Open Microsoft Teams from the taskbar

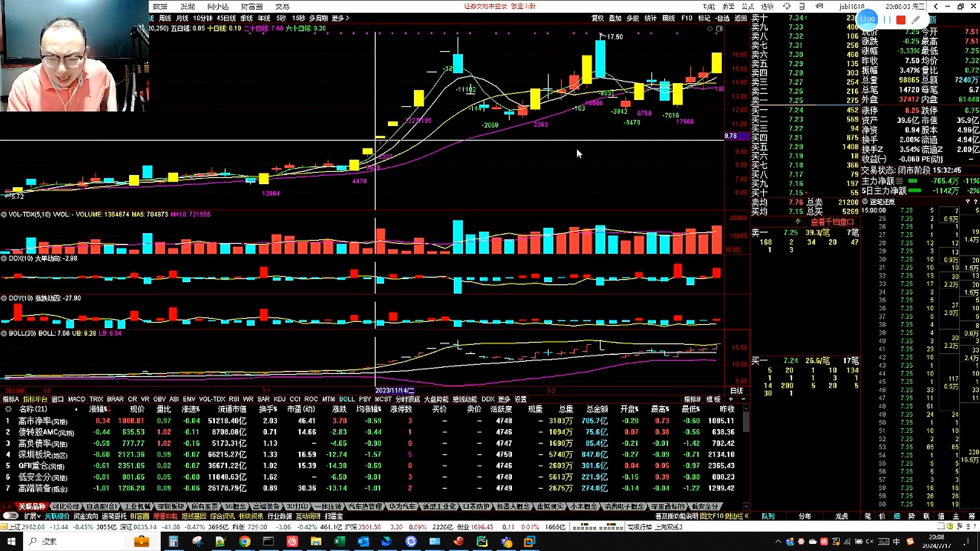coord(506,541)
